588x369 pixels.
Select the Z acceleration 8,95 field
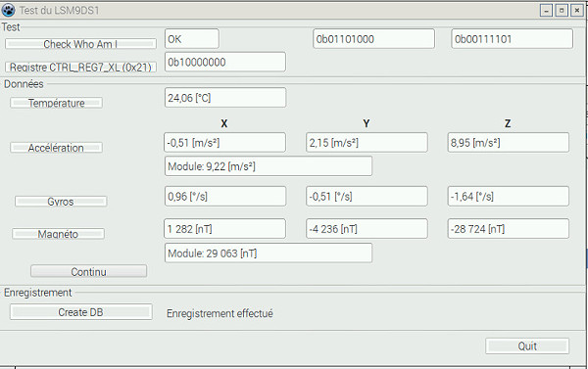[x=508, y=142]
